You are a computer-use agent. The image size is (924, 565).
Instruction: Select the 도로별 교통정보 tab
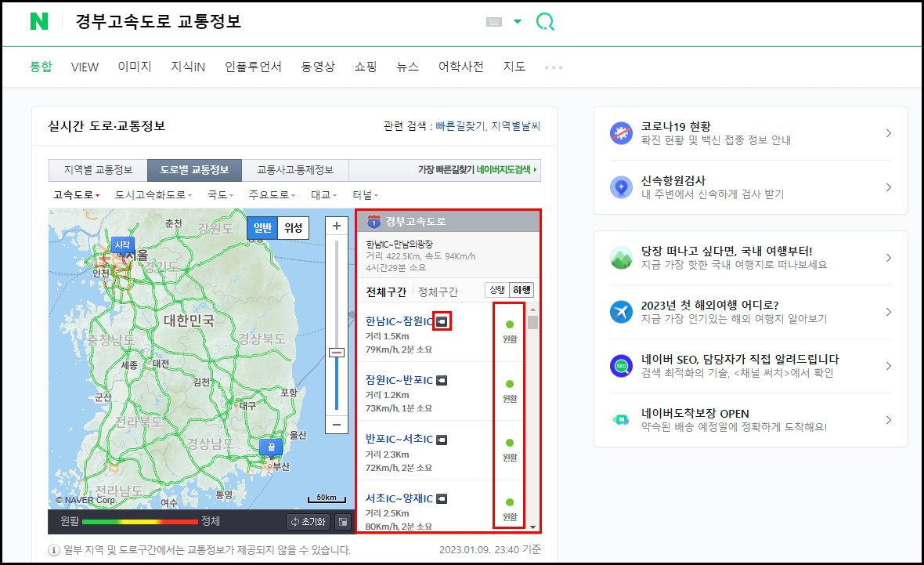click(194, 170)
